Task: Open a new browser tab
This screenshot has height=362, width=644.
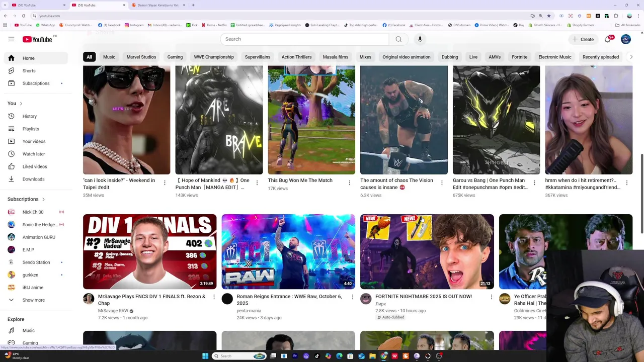Action: click(193, 5)
